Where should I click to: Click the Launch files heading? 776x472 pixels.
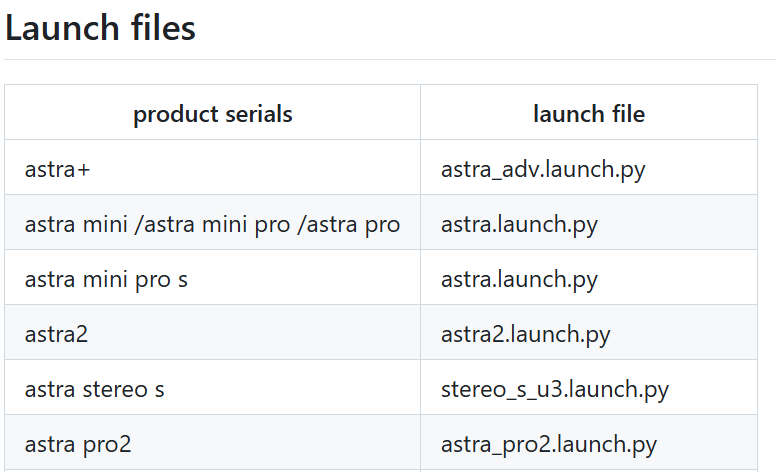coord(100,28)
